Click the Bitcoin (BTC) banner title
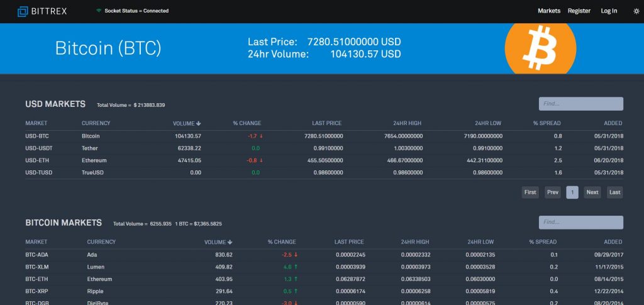The width and height of the screenshot is (644, 305). (x=108, y=48)
